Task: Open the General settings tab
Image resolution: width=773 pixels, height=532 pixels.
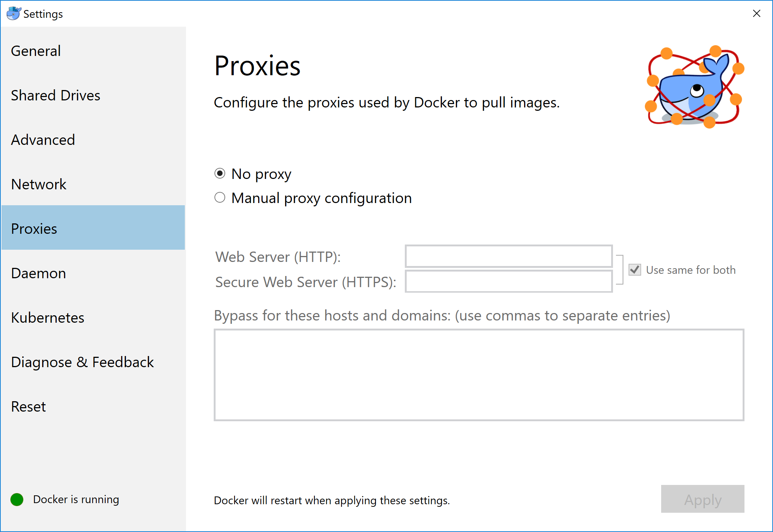Action: click(36, 51)
